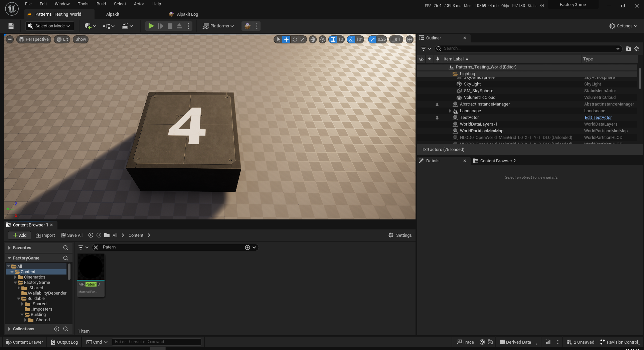Go forward in Content Browser history
The width and height of the screenshot is (644, 350).
click(99, 235)
